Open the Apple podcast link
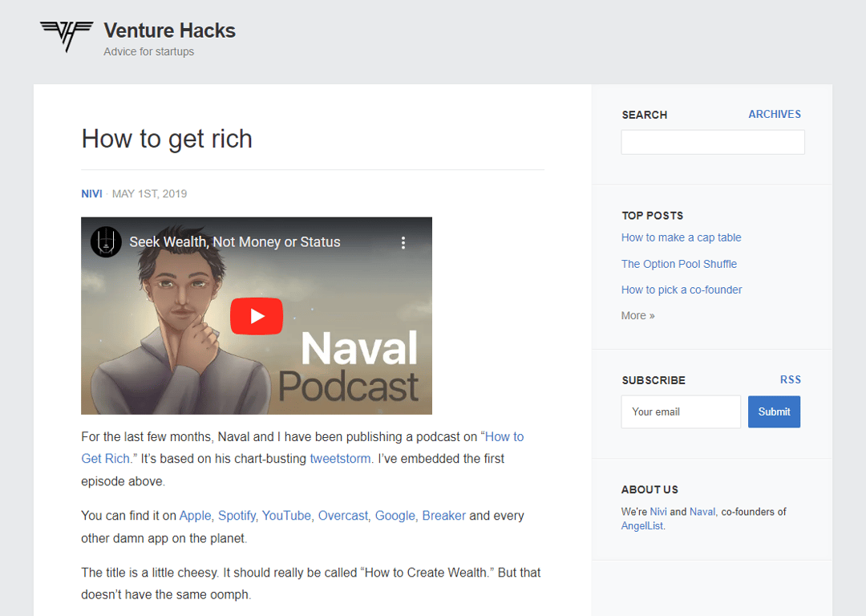Screen dimensions: 866x616 click(x=195, y=516)
